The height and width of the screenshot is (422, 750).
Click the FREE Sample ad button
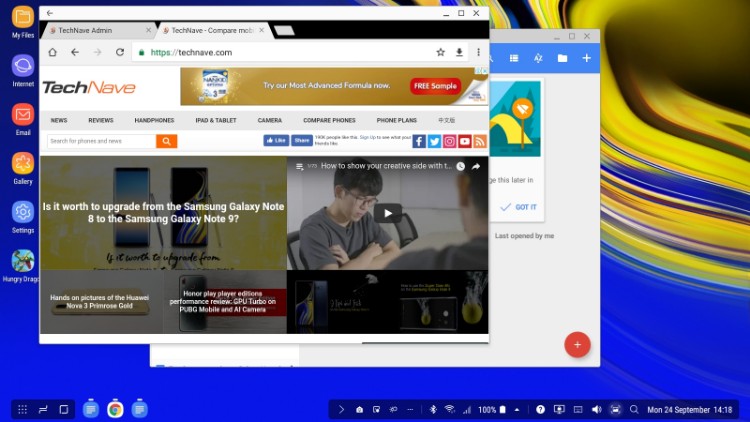(x=435, y=86)
